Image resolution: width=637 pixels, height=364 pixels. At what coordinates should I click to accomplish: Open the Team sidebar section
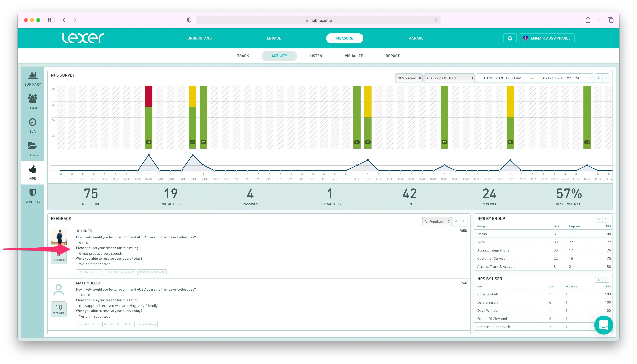point(32,102)
